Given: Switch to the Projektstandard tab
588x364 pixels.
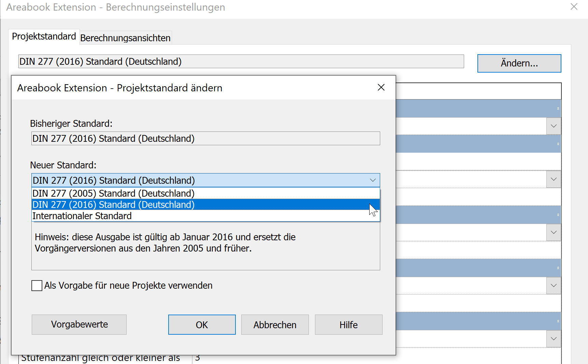Looking at the screenshot, I should [44, 36].
